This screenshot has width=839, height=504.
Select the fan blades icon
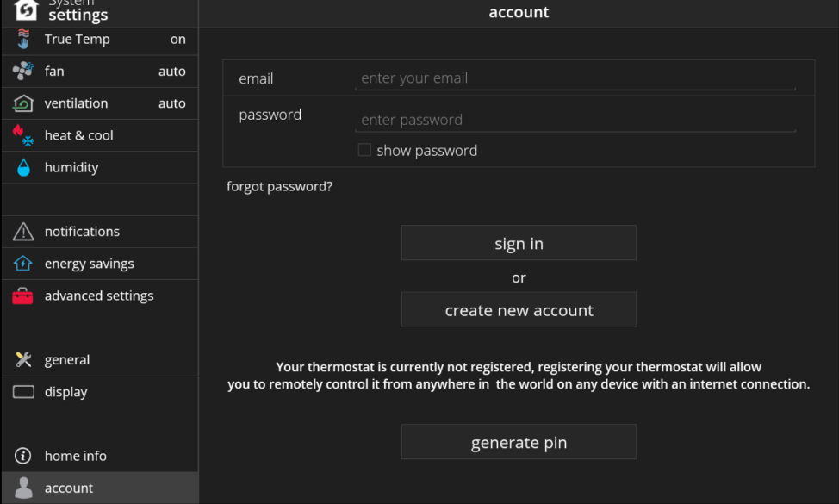pyautogui.click(x=23, y=71)
